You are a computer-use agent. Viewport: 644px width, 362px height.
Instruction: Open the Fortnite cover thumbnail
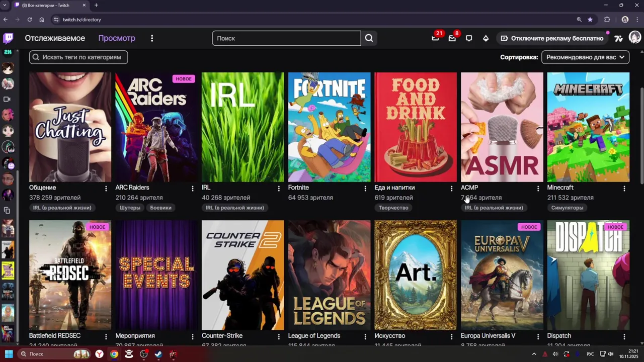click(x=330, y=127)
